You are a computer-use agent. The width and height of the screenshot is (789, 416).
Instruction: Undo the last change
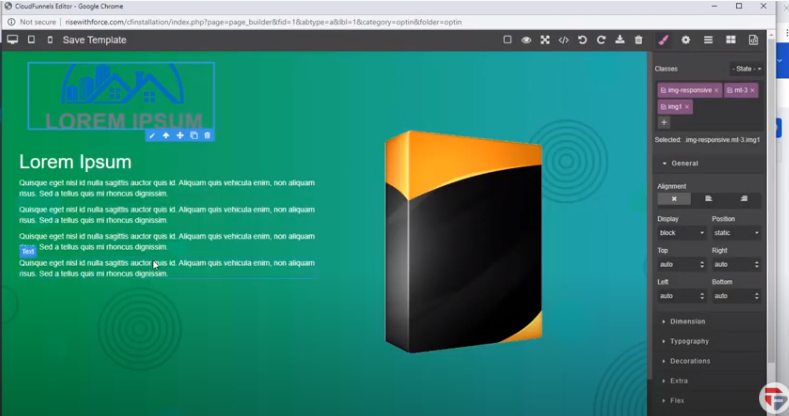(583, 40)
